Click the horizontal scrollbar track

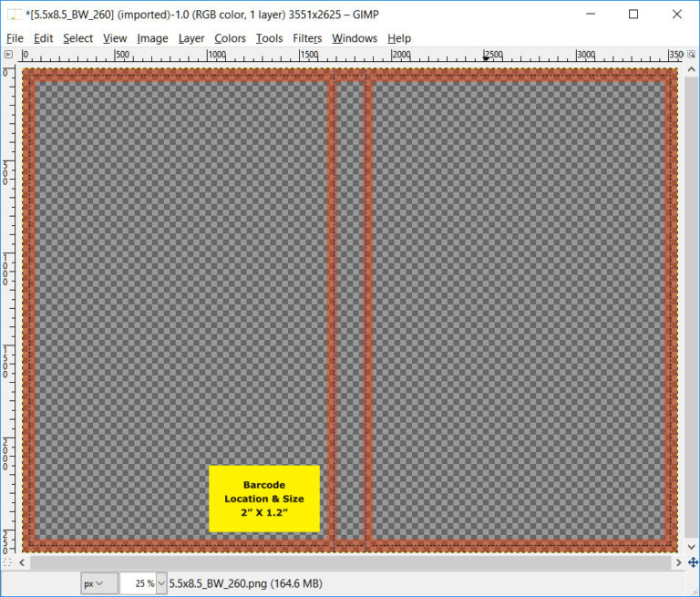350,562
